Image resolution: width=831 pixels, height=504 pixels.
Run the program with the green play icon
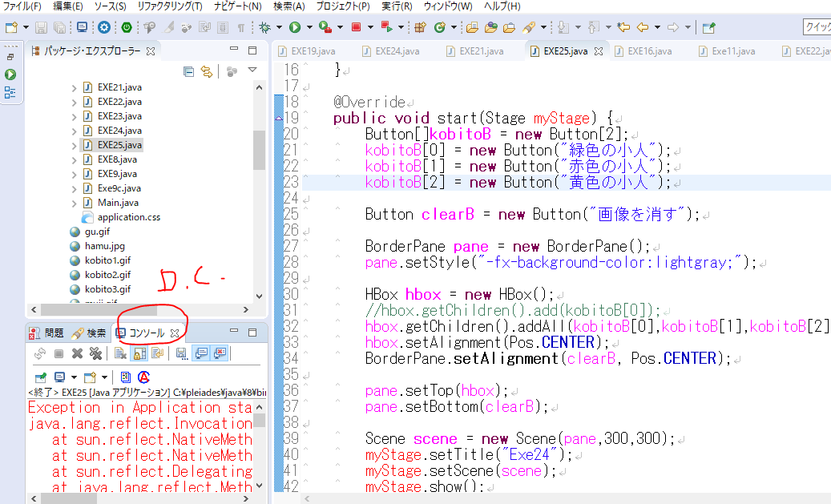tap(295, 27)
